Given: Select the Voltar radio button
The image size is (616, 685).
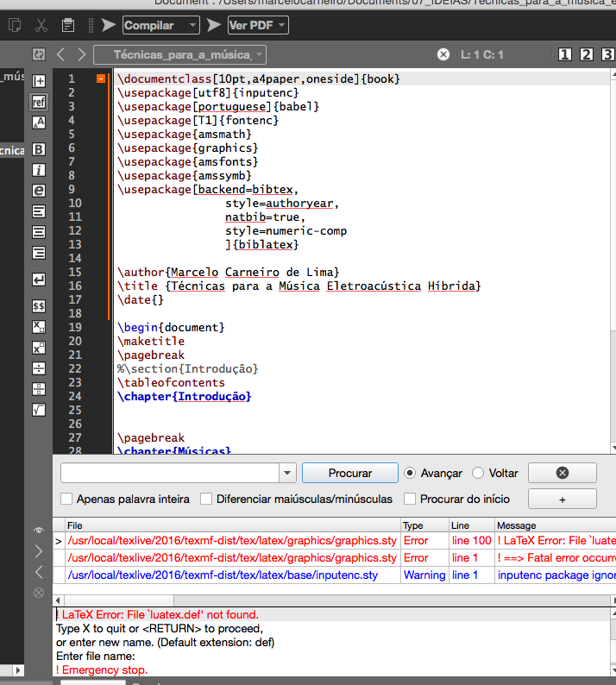Looking at the screenshot, I should click(478, 473).
